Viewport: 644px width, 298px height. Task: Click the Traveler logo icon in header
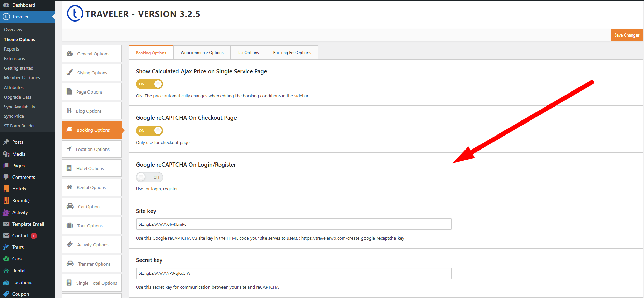[75, 14]
